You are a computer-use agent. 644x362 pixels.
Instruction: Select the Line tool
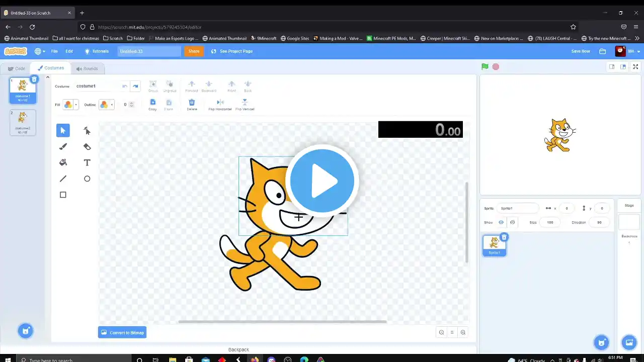click(63, 179)
